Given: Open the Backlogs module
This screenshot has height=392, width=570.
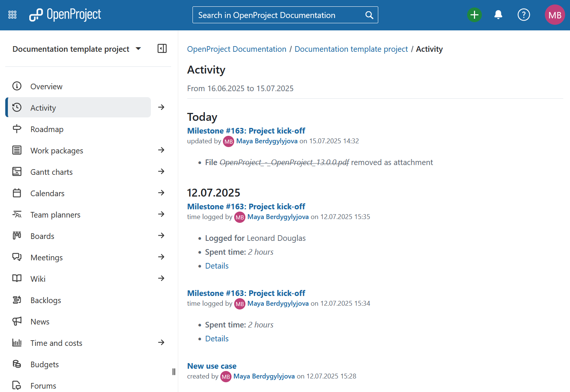Looking at the screenshot, I should [78, 300].
